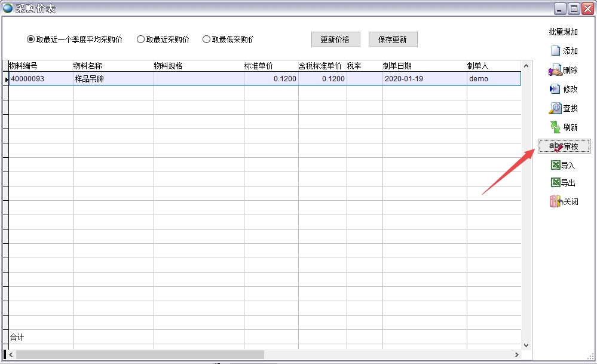The width and height of the screenshot is (597, 364).
Task: Click the 删除 (Delete) icon button
Action: tap(564, 70)
